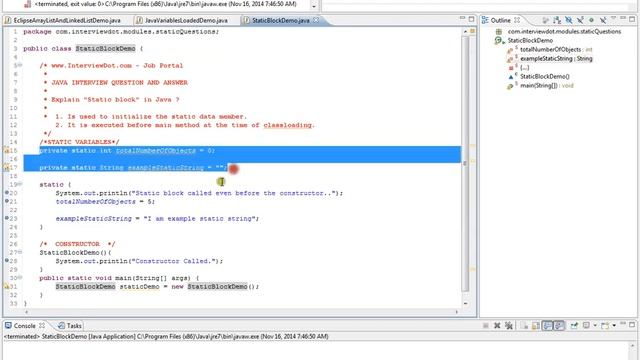The width and height of the screenshot is (640, 360).
Task: Click the overview ruler warning summary square
Action: (x=472, y=31)
